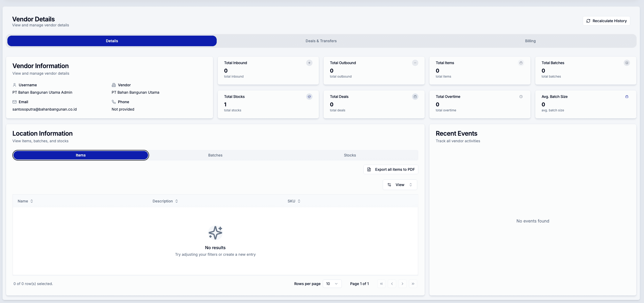
Task: Switch to the Billing tab
Action: tap(530, 41)
